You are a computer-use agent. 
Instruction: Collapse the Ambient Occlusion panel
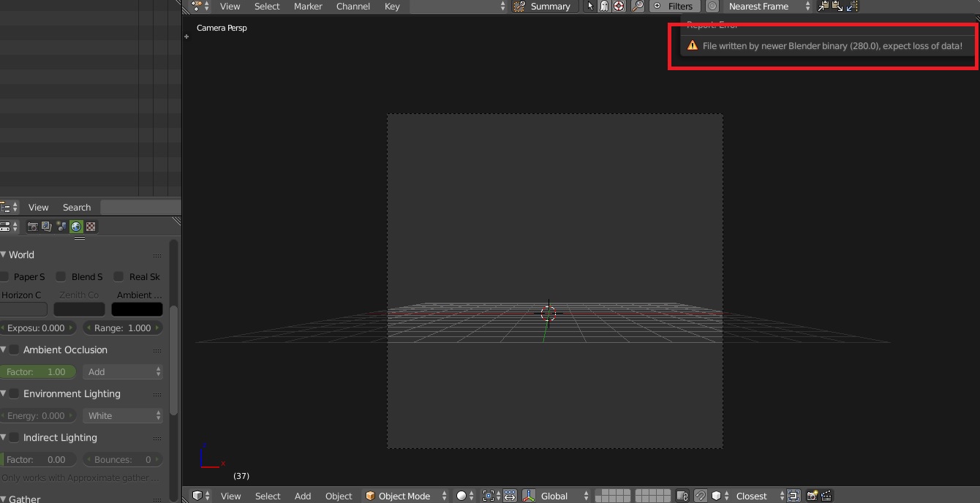tap(4, 350)
